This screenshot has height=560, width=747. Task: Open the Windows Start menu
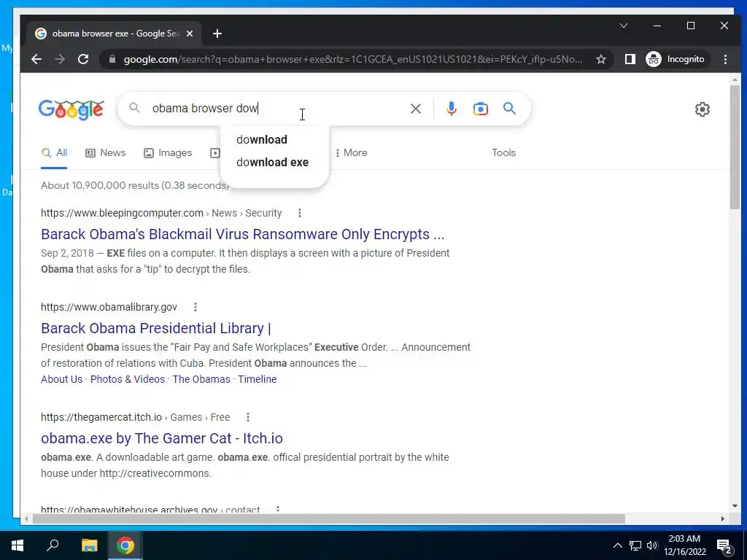pos(18,545)
